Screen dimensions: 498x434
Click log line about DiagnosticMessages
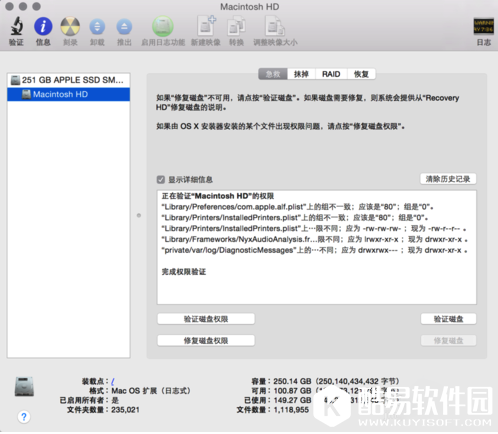pos(315,250)
